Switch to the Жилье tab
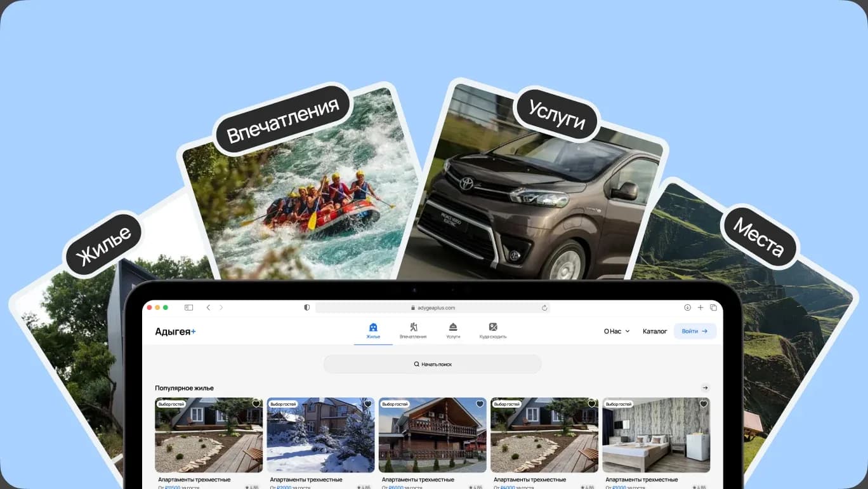Image resolution: width=868 pixels, height=489 pixels. [373, 331]
